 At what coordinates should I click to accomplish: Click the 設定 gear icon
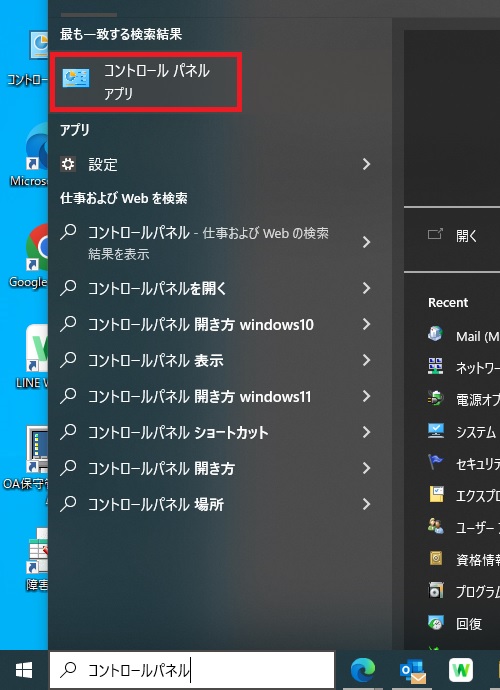[x=68, y=164]
